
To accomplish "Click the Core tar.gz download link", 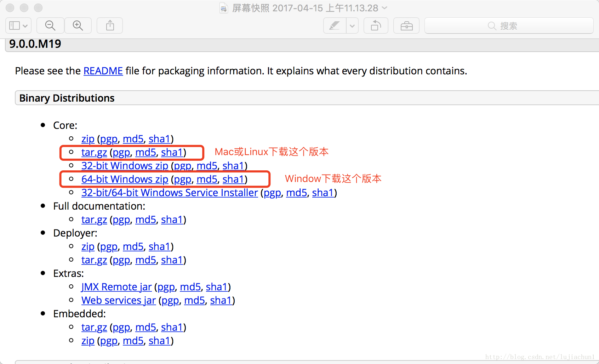I will pyautogui.click(x=94, y=152).
